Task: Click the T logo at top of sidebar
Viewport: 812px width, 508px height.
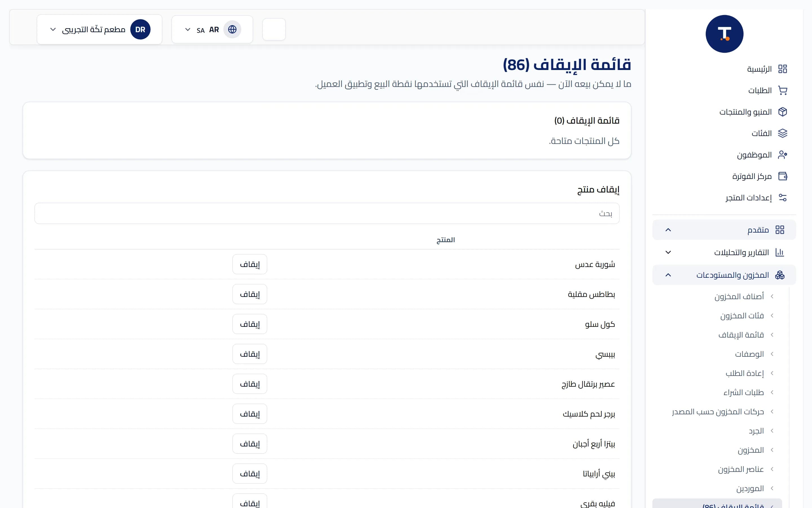Action: [724, 34]
